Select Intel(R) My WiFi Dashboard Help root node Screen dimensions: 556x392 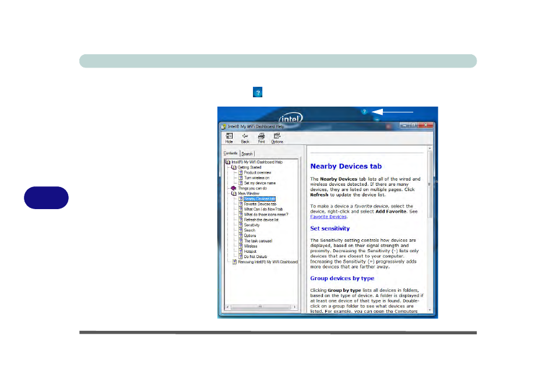click(257, 162)
